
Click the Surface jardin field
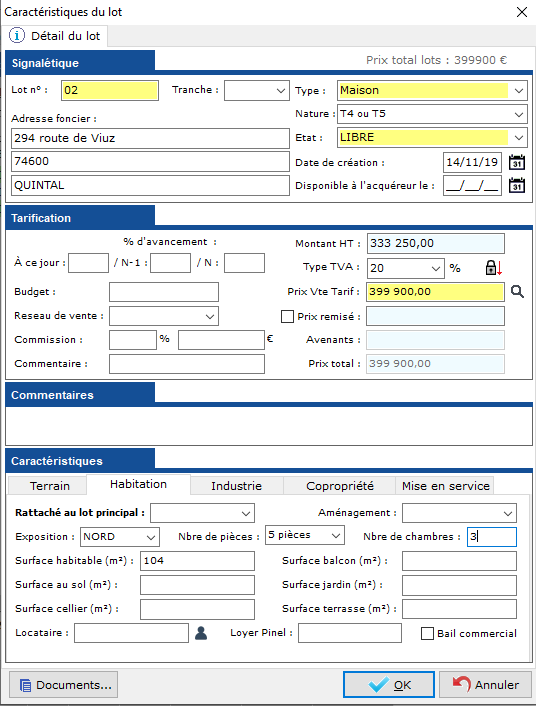(459, 585)
